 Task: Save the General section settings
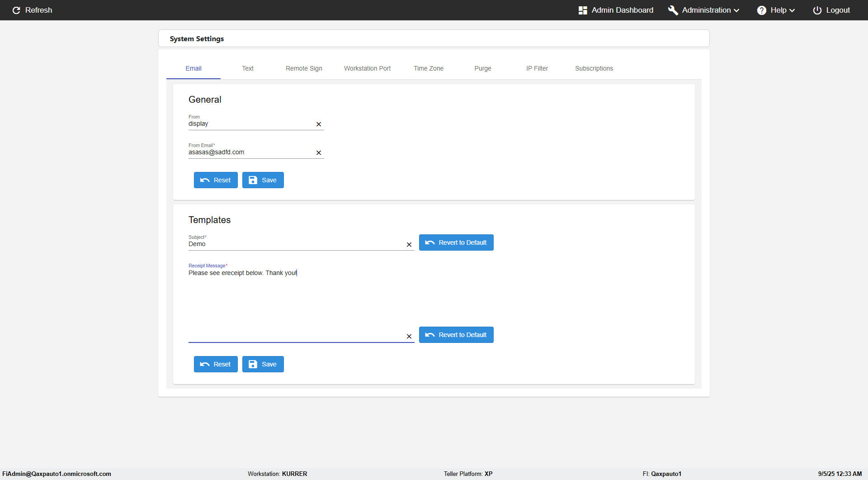click(x=263, y=180)
